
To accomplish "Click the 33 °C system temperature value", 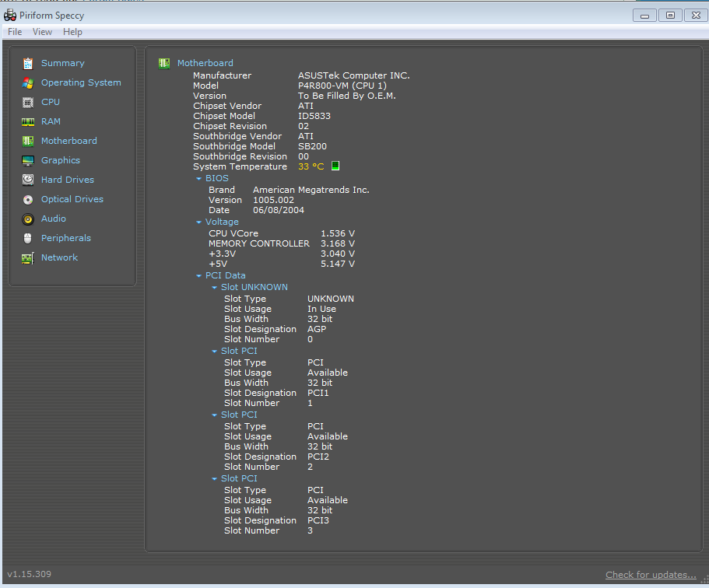I will pos(311,166).
